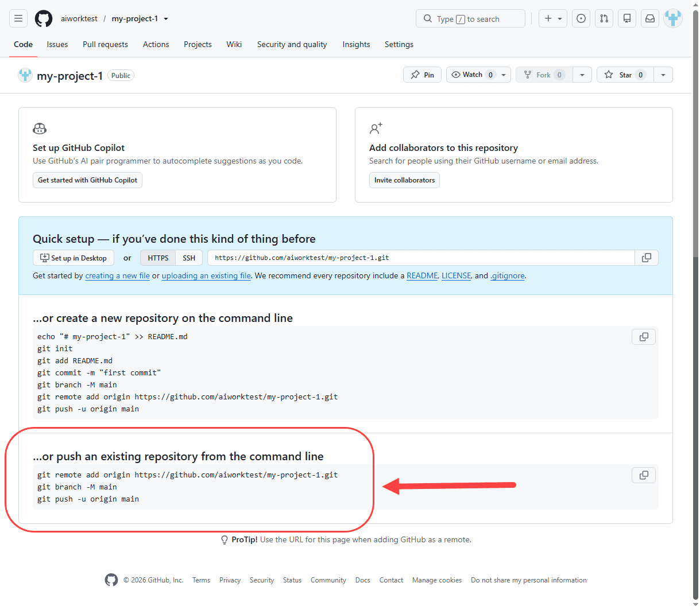Image resolution: width=700 pixels, height=610 pixels.
Task: Go to the Actions tab
Action: (x=156, y=44)
